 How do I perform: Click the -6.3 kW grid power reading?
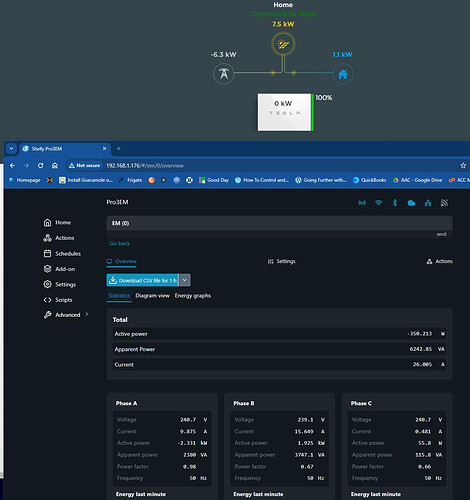224,54
